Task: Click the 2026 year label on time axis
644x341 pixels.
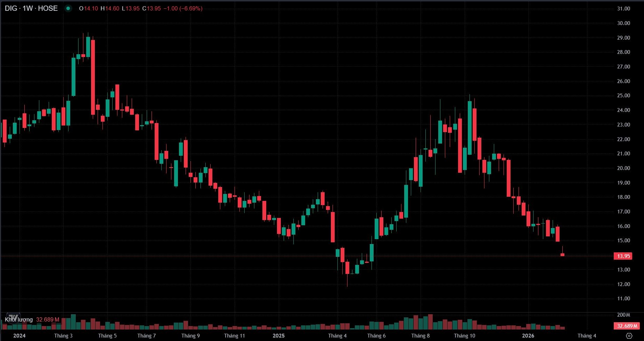Action: point(528,335)
